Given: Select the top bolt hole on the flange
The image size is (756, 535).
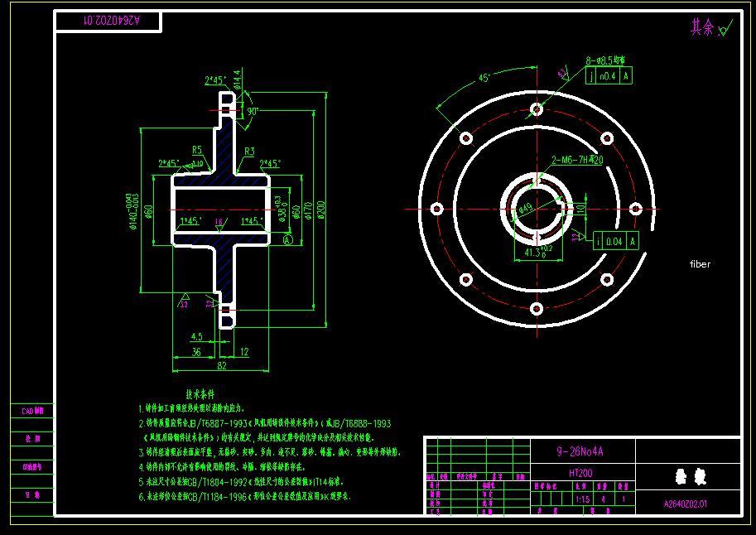Looking at the screenshot, I should (x=537, y=108).
